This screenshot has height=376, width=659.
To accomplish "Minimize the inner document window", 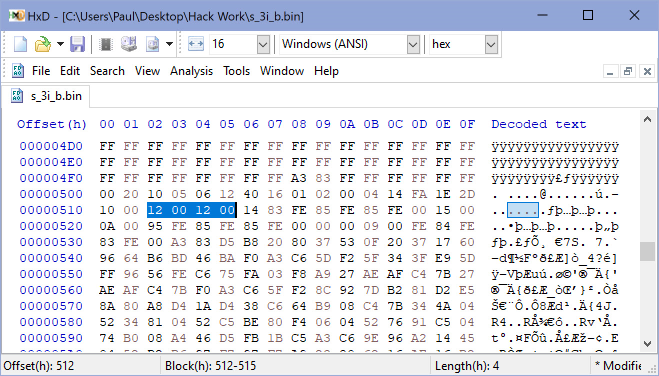I will click(x=610, y=71).
